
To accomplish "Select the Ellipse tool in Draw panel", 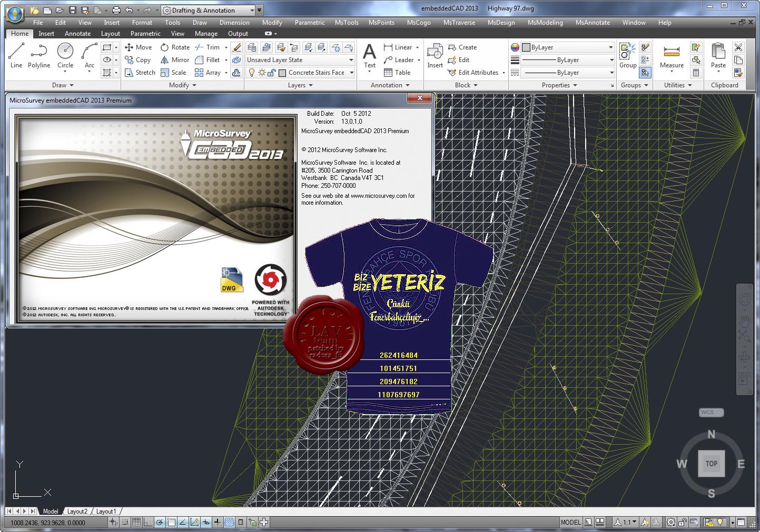I will click(x=107, y=60).
